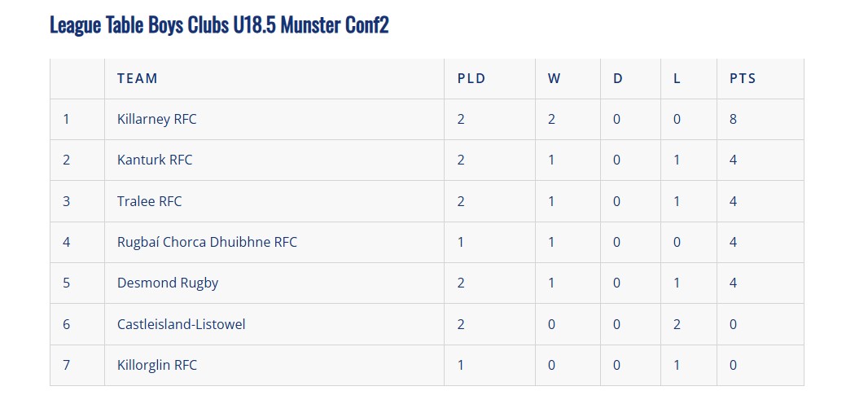
Task: Click Killarney RFC's wins value of 2
Action: (551, 120)
